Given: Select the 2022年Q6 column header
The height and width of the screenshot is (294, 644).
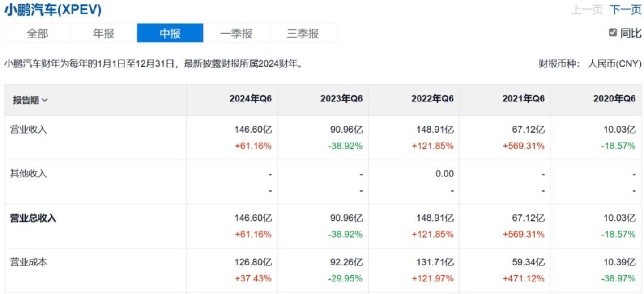Looking at the screenshot, I should coord(432,99).
